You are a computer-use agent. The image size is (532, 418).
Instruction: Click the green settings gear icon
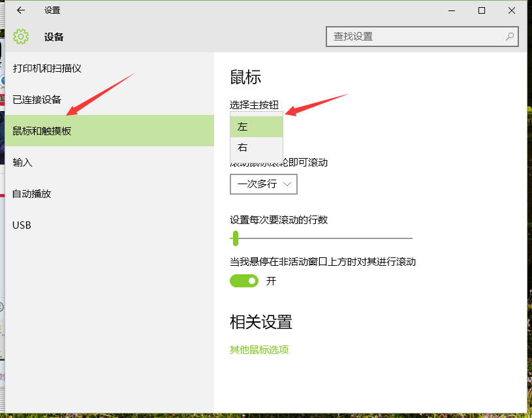tap(22, 37)
